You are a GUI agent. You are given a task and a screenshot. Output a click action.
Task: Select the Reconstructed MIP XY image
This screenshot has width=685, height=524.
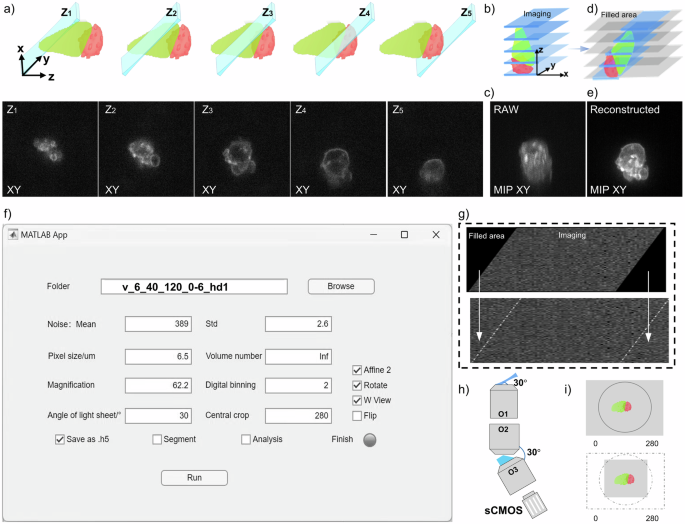630,147
